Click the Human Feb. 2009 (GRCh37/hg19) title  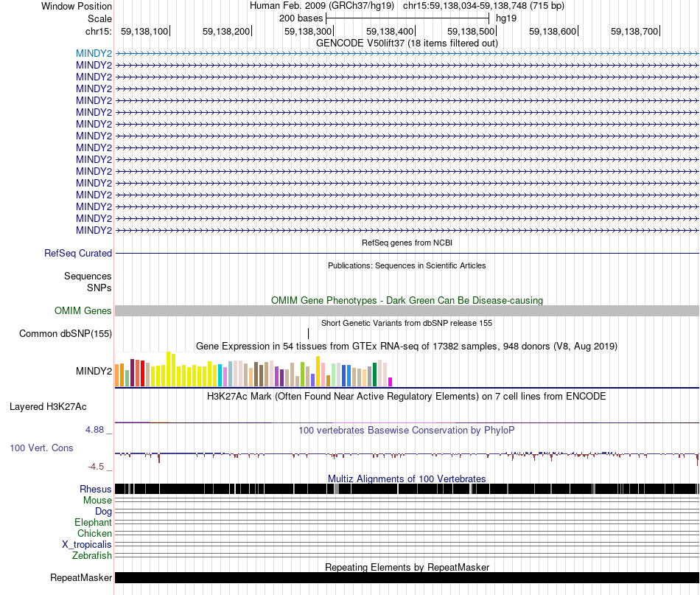click(322, 6)
